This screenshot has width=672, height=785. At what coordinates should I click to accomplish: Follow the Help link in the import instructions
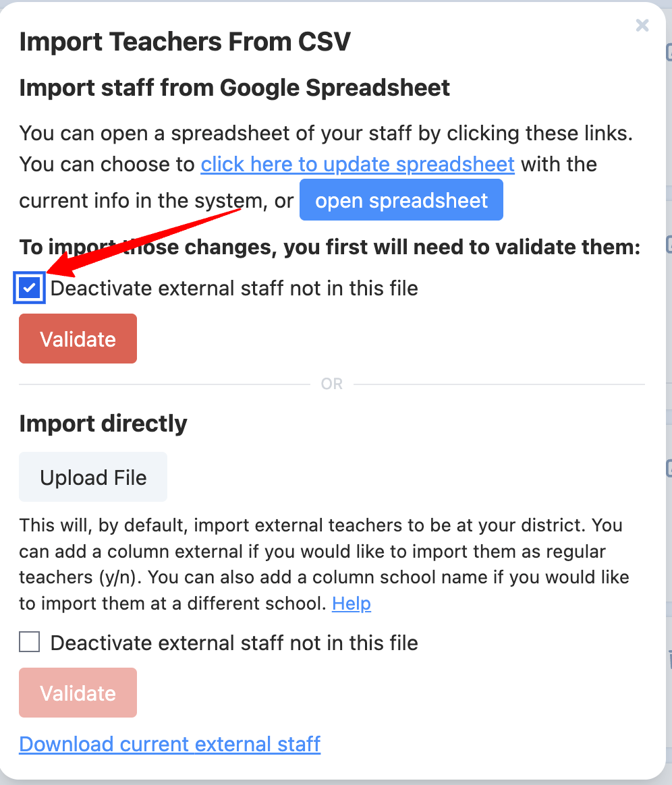(351, 604)
